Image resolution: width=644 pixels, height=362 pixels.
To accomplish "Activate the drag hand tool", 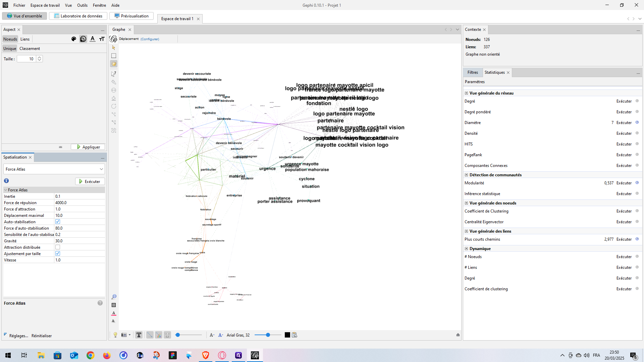I will click(114, 64).
